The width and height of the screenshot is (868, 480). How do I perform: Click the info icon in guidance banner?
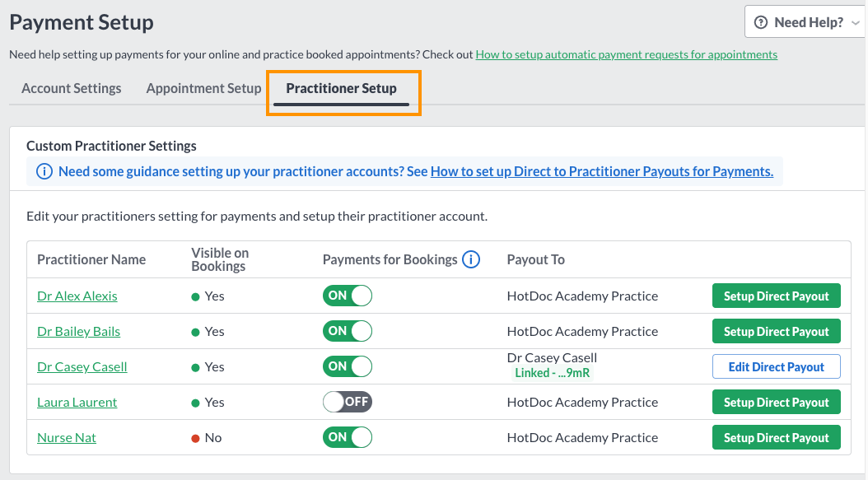tap(44, 171)
